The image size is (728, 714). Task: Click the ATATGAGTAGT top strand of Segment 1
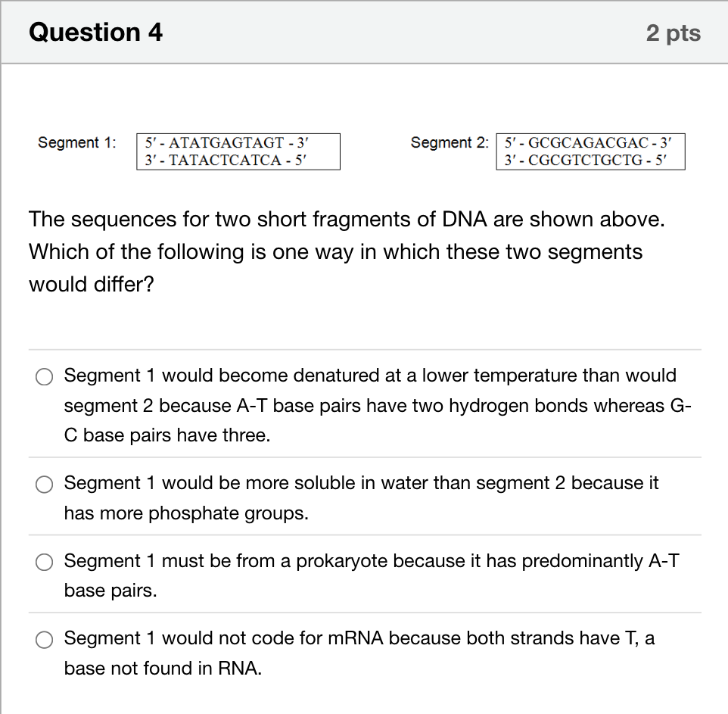pos(226,142)
